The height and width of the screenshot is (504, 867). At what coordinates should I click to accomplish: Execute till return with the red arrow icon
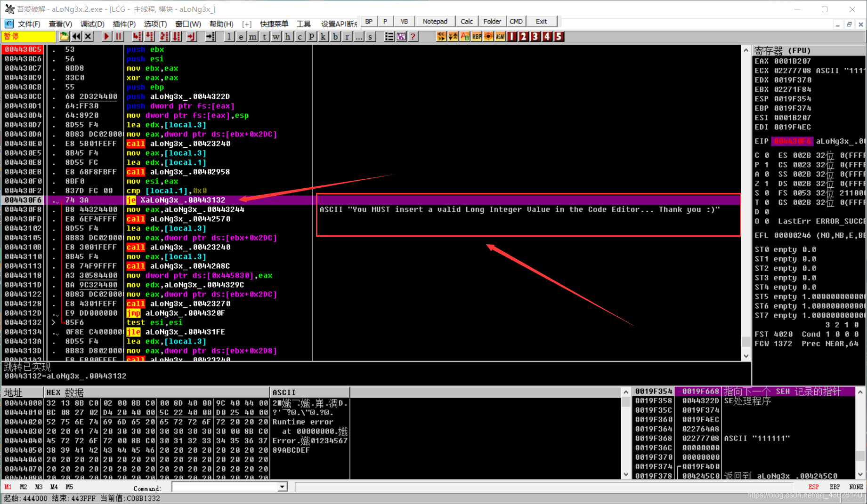(x=192, y=36)
